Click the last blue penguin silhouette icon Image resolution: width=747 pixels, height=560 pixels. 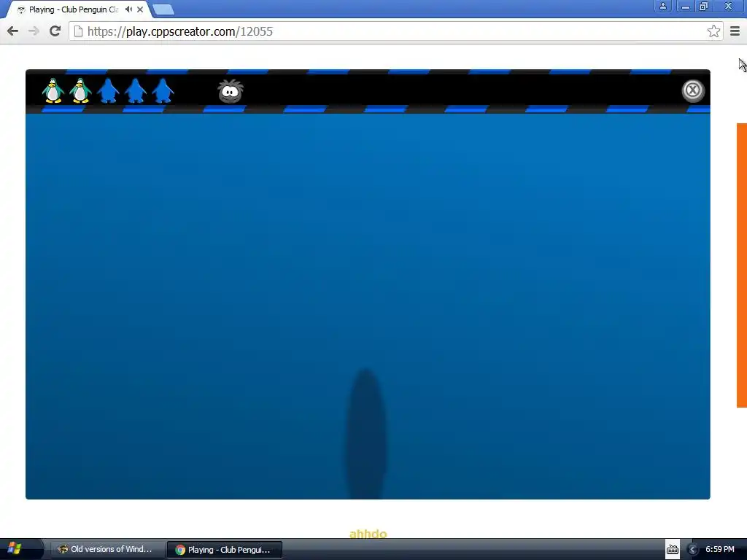click(163, 90)
